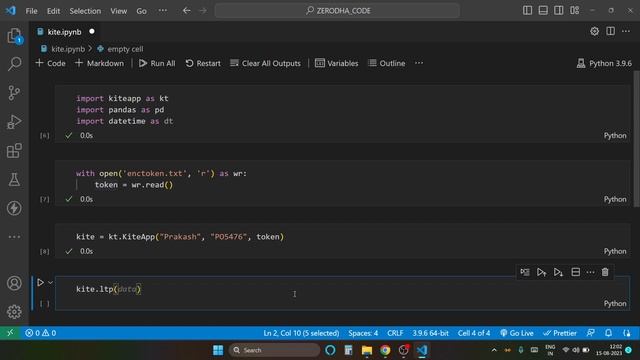Screen dimensions: 640x360
Task: Change indentation via Spaces: 4
Action: [363, 333]
